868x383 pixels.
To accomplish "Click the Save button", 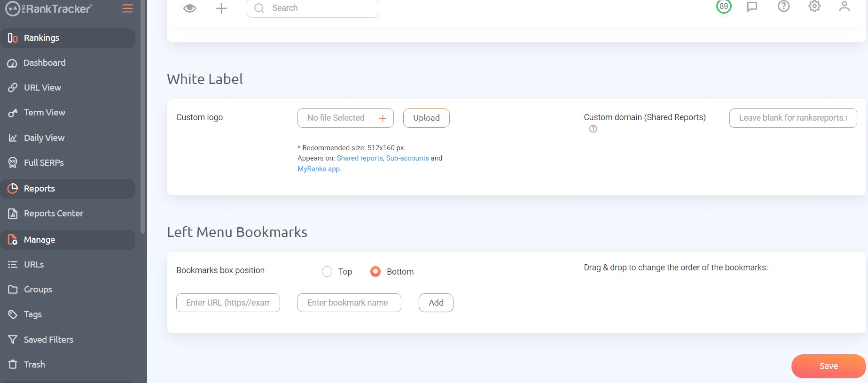I will [x=829, y=366].
